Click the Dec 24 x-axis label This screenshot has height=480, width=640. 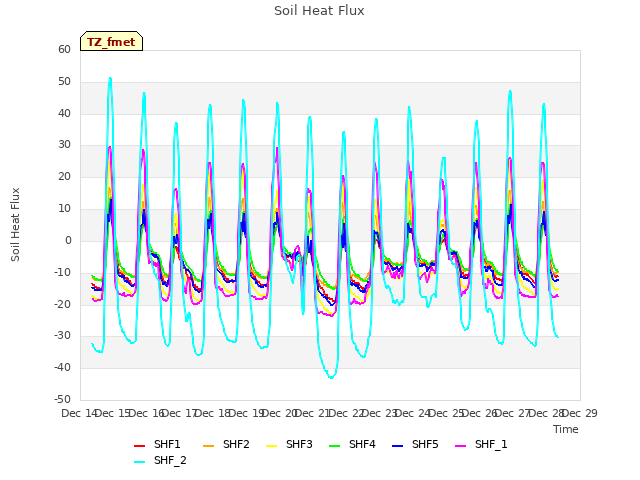point(413,413)
